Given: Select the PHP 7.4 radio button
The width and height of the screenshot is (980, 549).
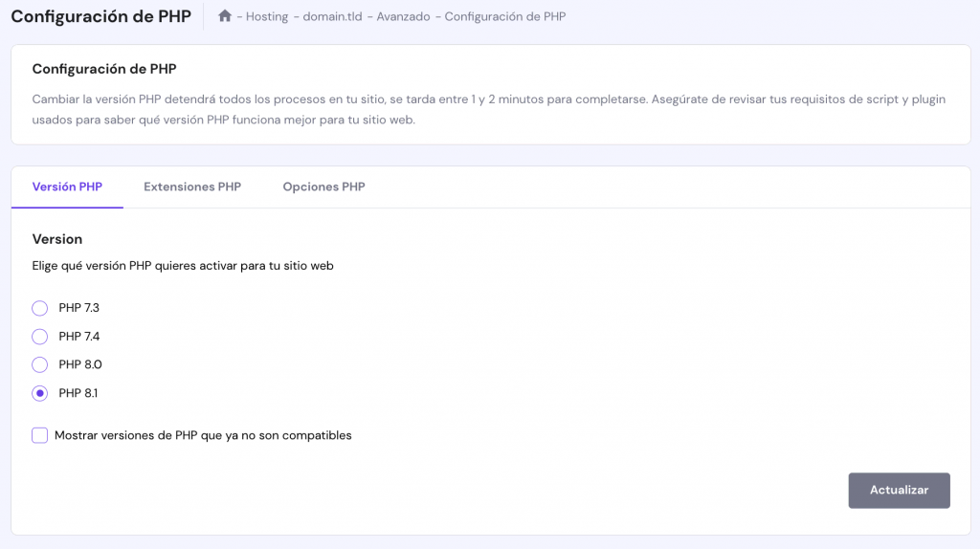Looking at the screenshot, I should [40, 337].
